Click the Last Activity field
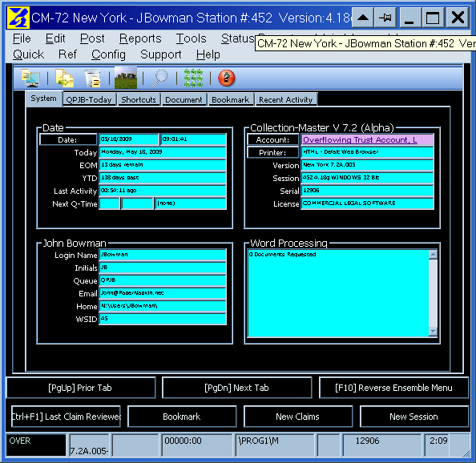 163,191
